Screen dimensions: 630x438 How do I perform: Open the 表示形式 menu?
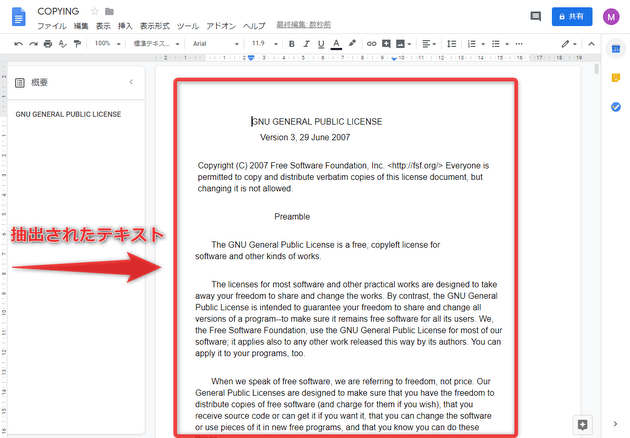click(x=155, y=26)
